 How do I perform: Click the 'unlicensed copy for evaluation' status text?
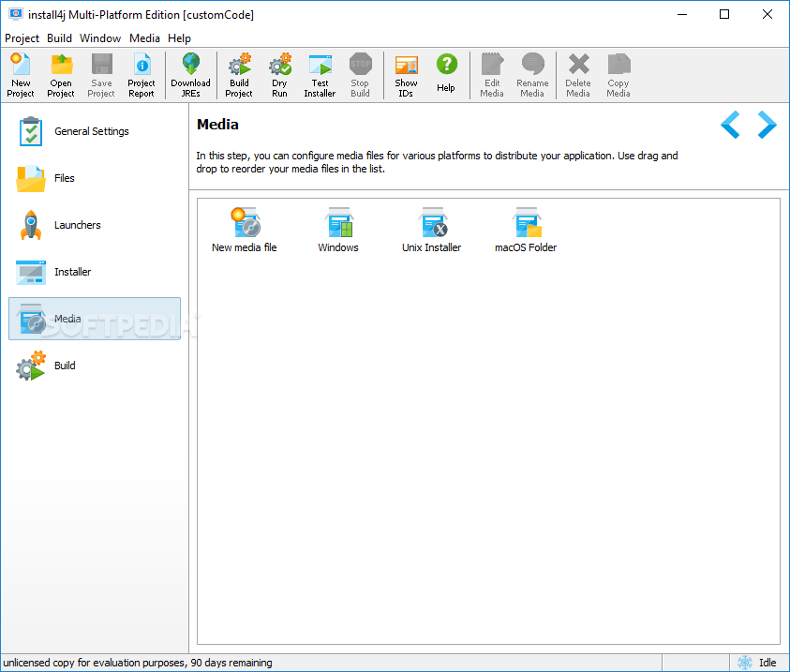138,663
